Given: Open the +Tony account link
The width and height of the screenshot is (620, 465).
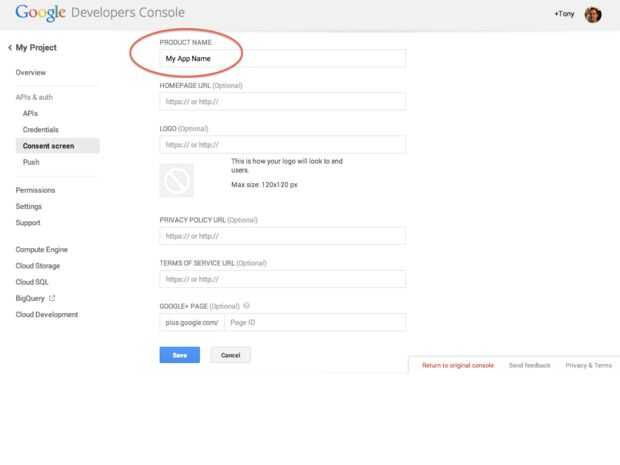Looking at the screenshot, I should pyautogui.click(x=564, y=15).
